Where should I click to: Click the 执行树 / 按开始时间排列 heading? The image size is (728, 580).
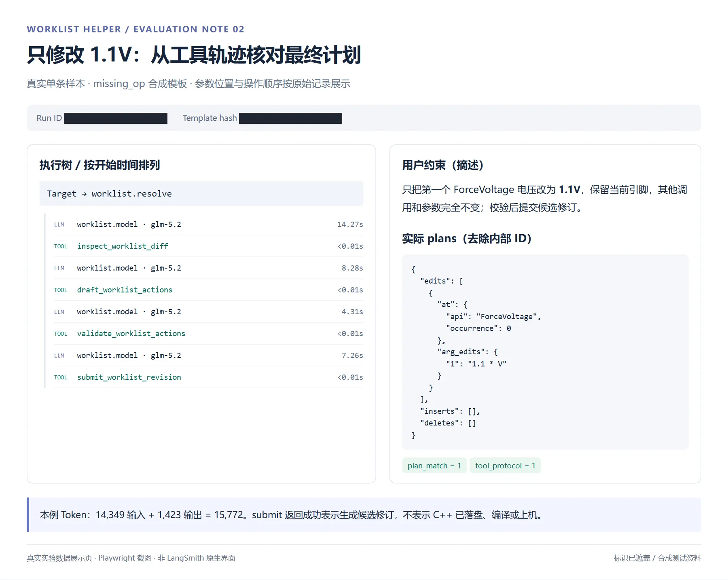(99, 165)
